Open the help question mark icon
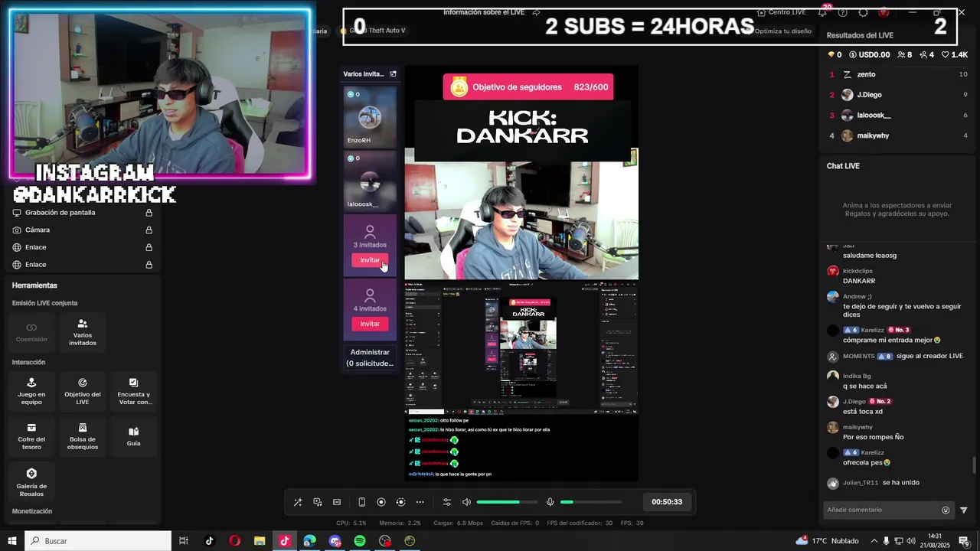This screenshot has height=551, width=980. tap(842, 12)
